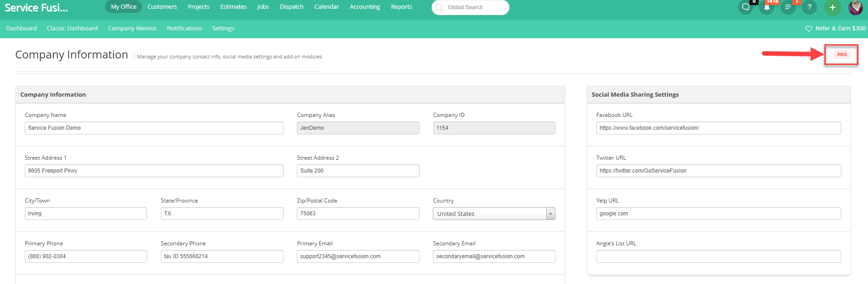868x284 pixels.
Task: Go to the Dashboard tab
Action: [21, 29]
